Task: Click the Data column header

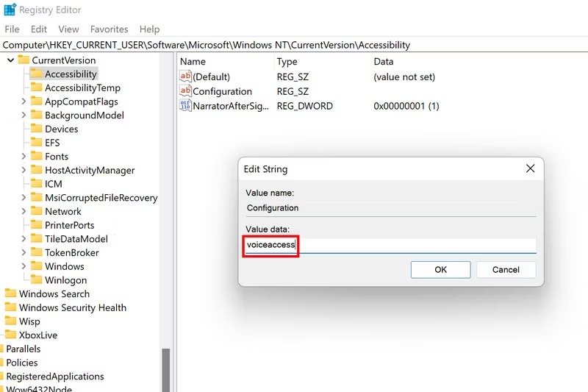Action: click(384, 62)
